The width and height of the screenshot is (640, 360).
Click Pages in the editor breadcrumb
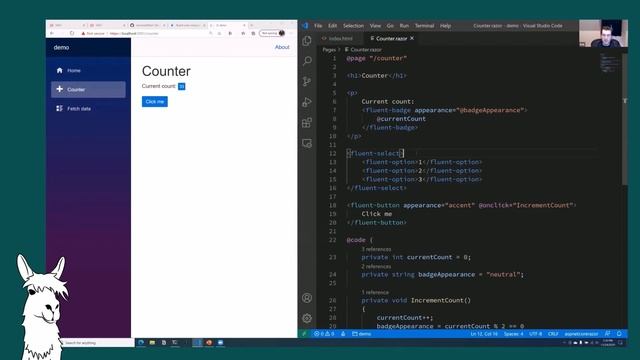329,49
